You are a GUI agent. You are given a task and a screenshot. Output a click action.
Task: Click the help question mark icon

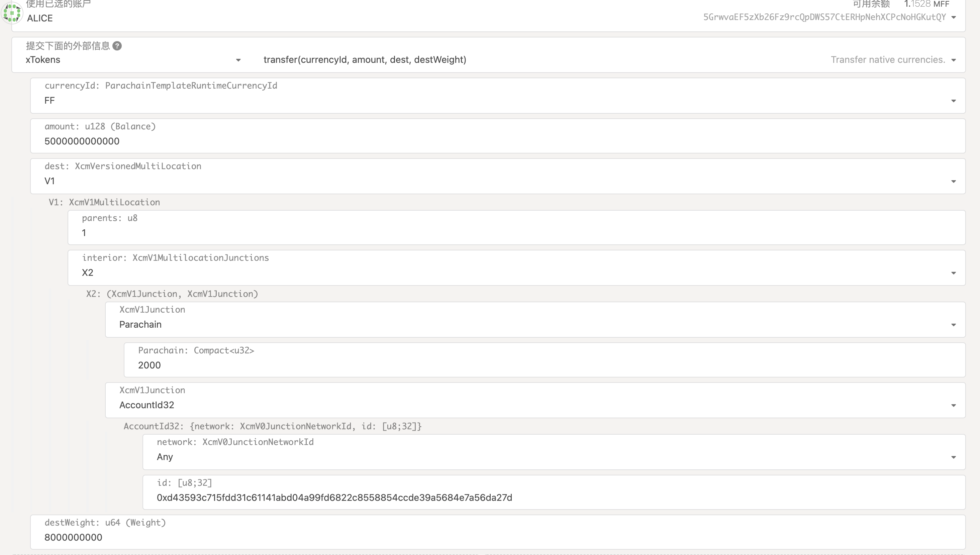(117, 46)
